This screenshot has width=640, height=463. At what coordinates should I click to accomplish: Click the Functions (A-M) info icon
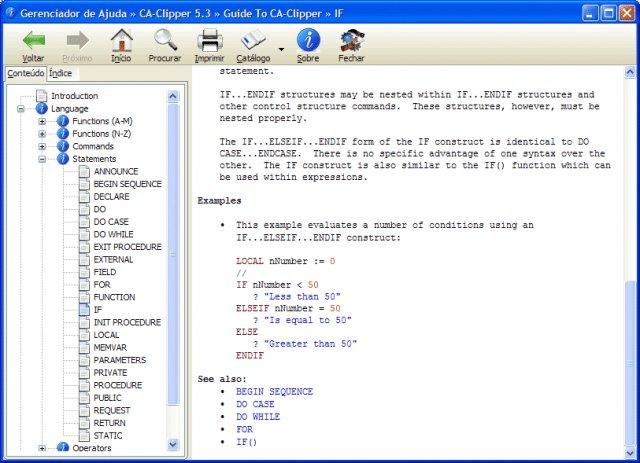pos(62,121)
